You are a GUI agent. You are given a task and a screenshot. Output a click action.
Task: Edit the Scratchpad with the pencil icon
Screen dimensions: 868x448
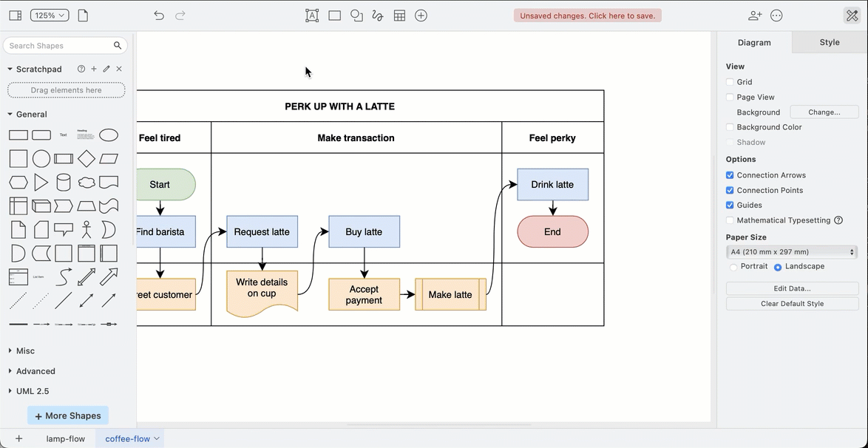pyautogui.click(x=106, y=68)
